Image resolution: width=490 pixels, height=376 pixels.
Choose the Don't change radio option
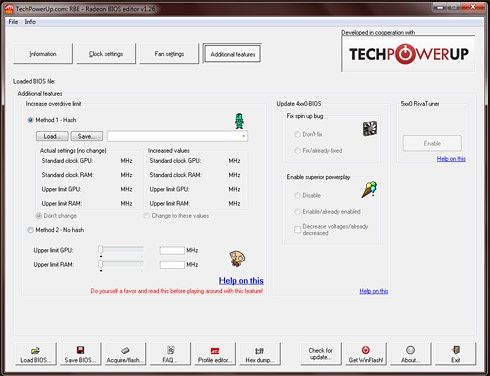tap(39, 216)
